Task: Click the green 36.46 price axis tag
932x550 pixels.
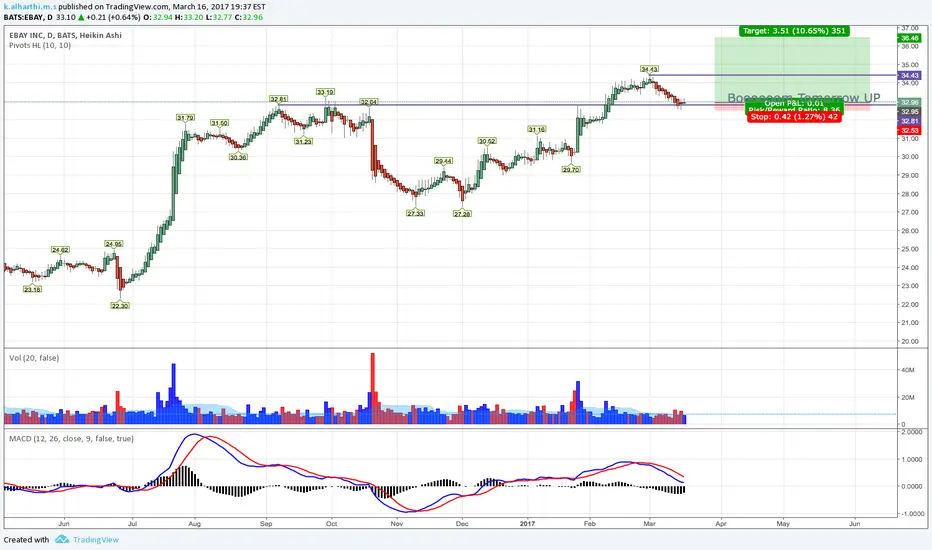Action: 909,38
